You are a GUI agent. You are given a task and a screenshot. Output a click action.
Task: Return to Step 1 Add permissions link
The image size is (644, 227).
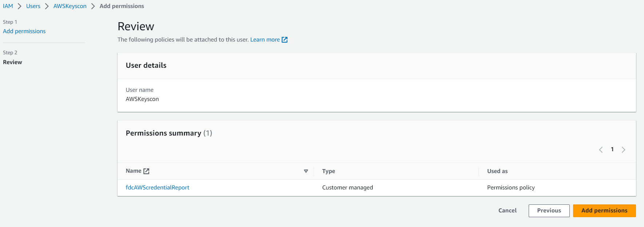pos(24,31)
